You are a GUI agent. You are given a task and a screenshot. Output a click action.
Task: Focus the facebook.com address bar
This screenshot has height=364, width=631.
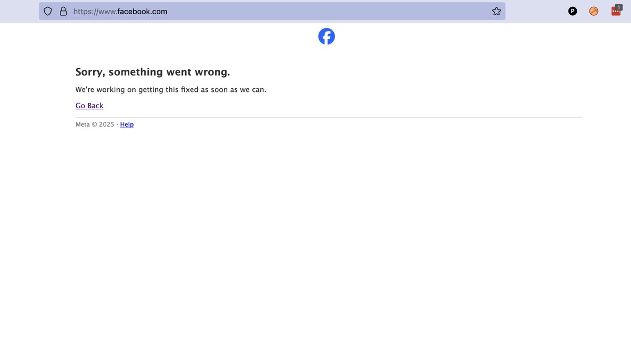click(272, 11)
